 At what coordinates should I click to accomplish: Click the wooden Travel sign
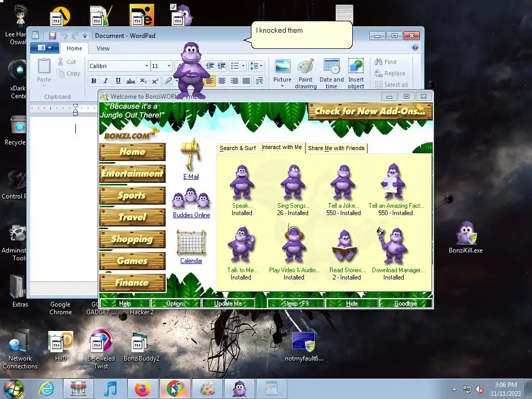pyautogui.click(x=132, y=217)
